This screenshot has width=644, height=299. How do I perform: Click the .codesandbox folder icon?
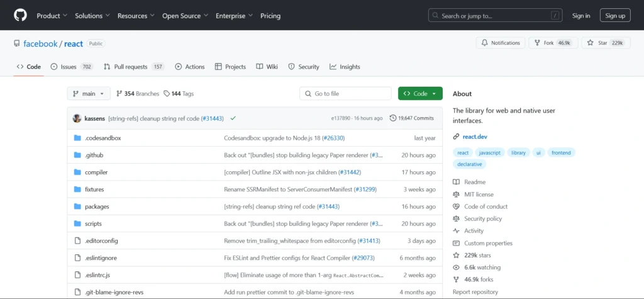click(77, 138)
